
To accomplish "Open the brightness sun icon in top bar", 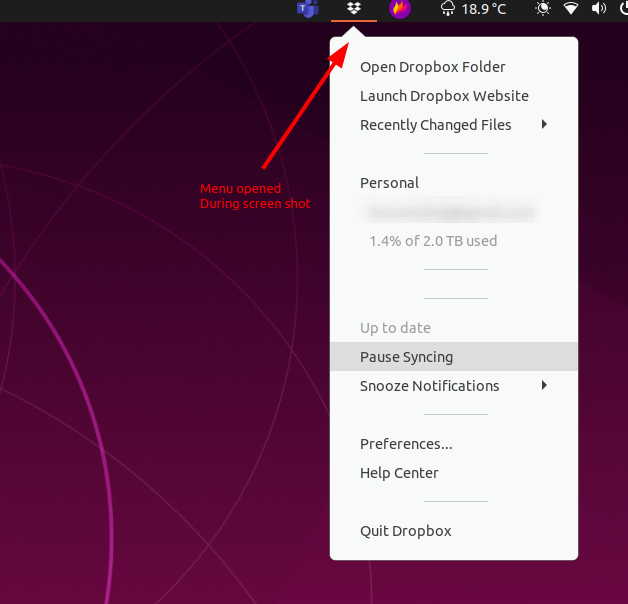I will 543,8.
